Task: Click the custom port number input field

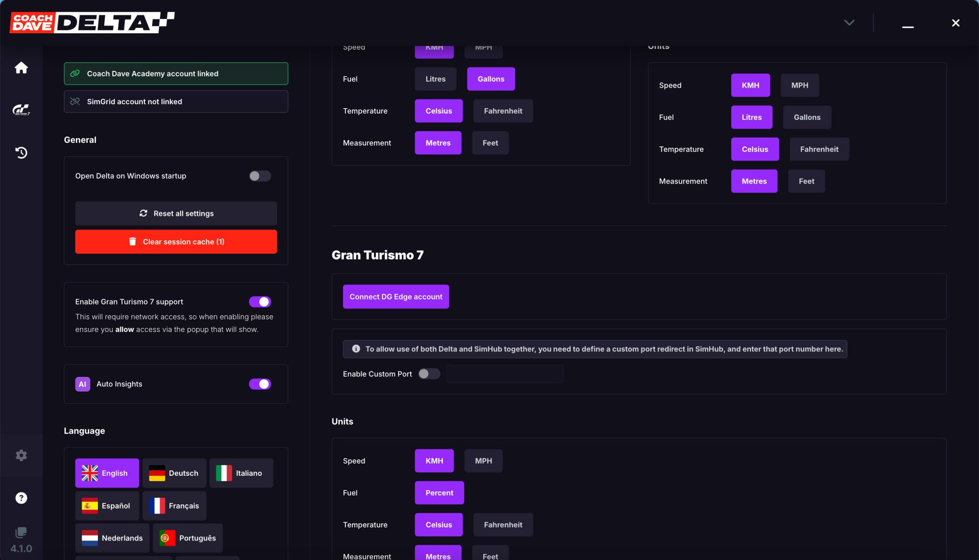Action: pyautogui.click(x=505, y=374)
